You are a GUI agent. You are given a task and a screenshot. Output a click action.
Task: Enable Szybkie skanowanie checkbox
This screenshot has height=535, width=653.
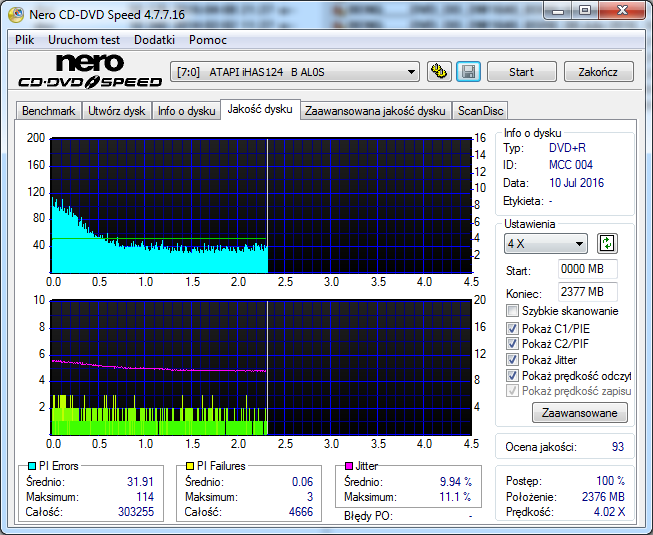pos(512,311)
